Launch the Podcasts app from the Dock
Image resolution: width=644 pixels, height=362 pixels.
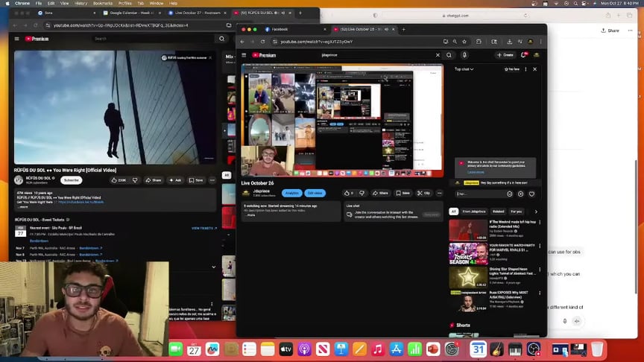[x=304, y=349]
